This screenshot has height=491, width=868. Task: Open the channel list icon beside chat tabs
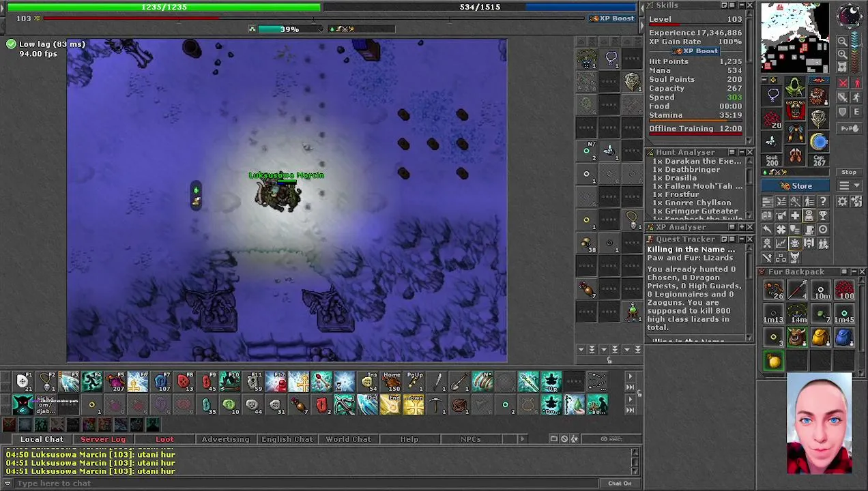(554, 438)
